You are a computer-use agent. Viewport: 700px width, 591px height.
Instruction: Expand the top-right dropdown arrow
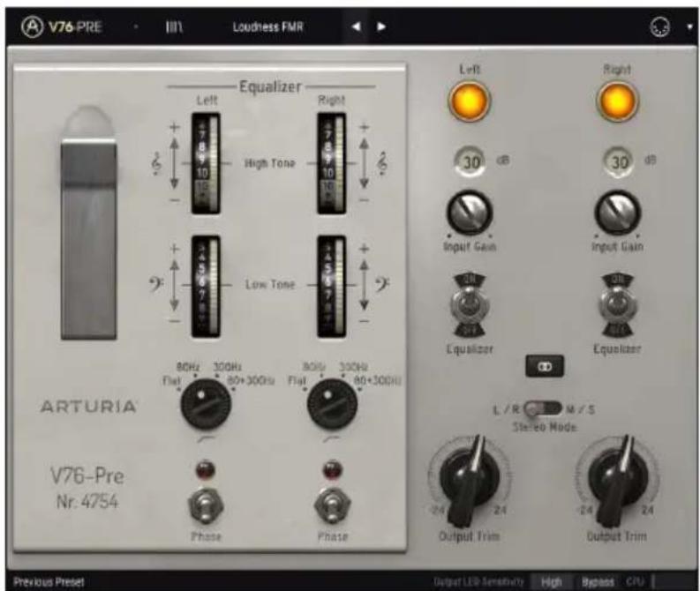(x=689, y=27)
